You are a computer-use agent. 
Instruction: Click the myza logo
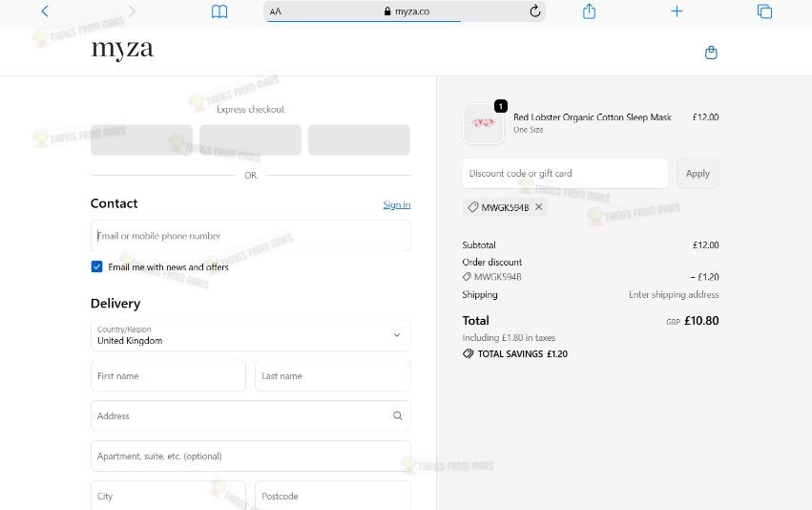(122, 51)
